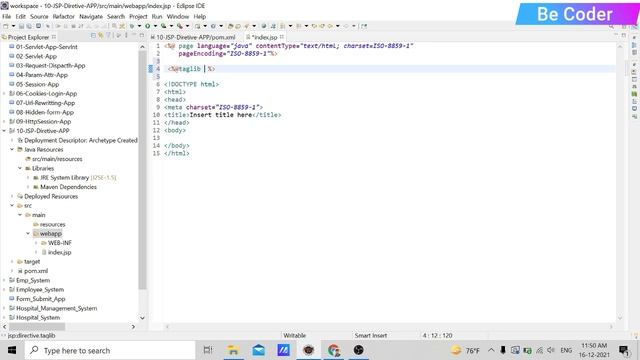Viewport: 640px width, 360px height.
Task: Collapse the Java Resources node
Action: pos(12,150)
